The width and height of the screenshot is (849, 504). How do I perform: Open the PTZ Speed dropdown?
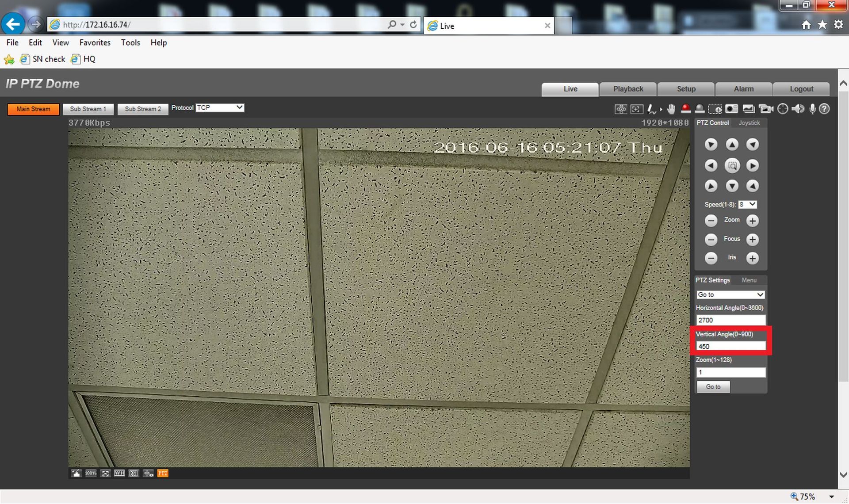[x=747, y=204]
